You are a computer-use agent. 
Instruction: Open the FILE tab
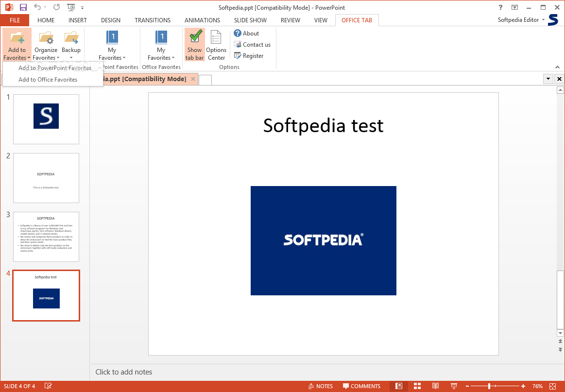[x=15, y=20]
